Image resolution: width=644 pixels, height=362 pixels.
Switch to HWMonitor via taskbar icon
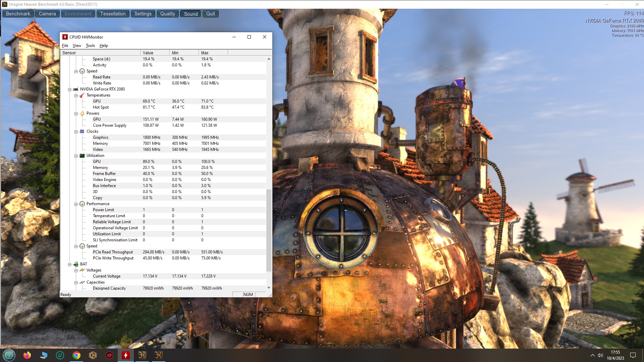126,355
